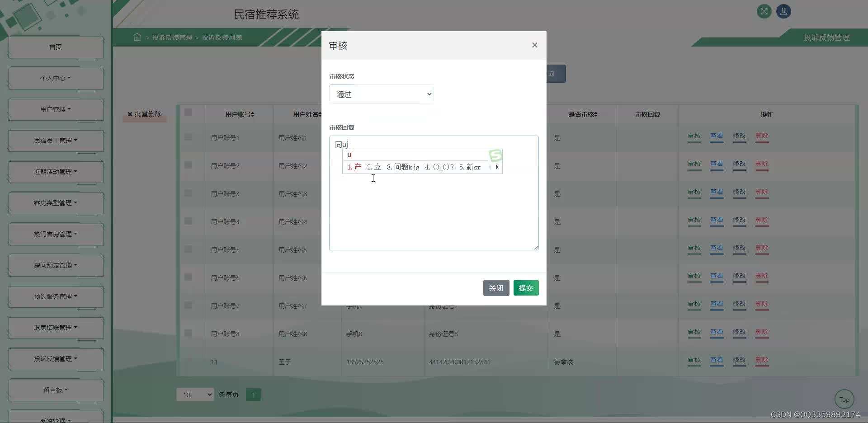Check the row checkbox for 用户账号4
Screen dimensions: 868x423
pos(188,221)
